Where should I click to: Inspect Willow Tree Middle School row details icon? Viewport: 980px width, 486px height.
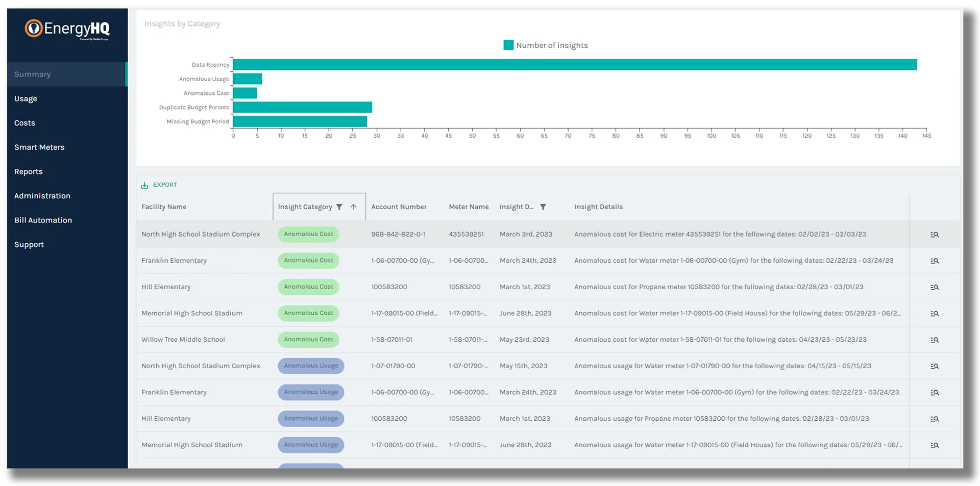tap(934, 340)
